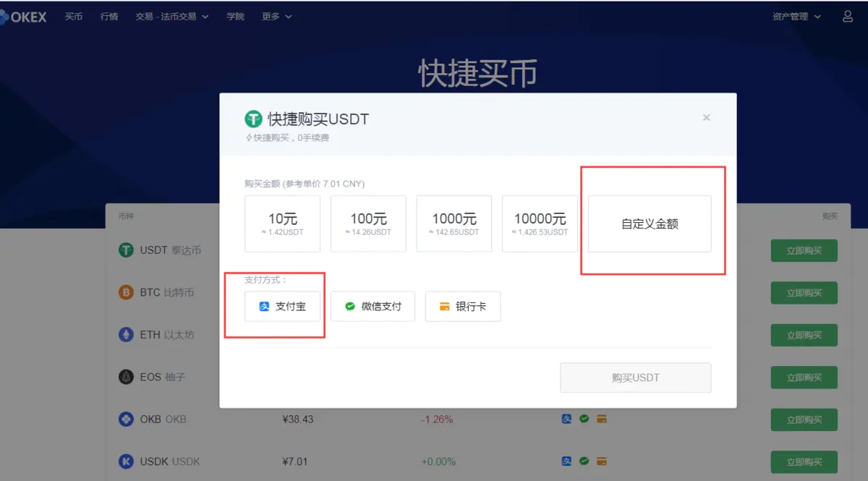Choose the 100元 amount option
868x481 pixels.
[368, 224]
